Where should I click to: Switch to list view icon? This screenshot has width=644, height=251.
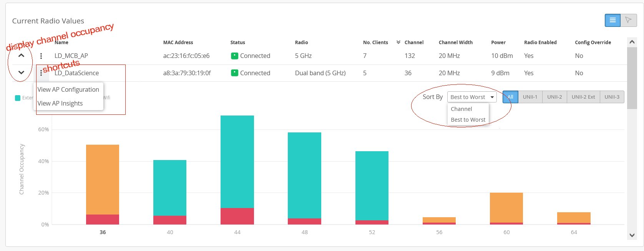tap(612, 20)
